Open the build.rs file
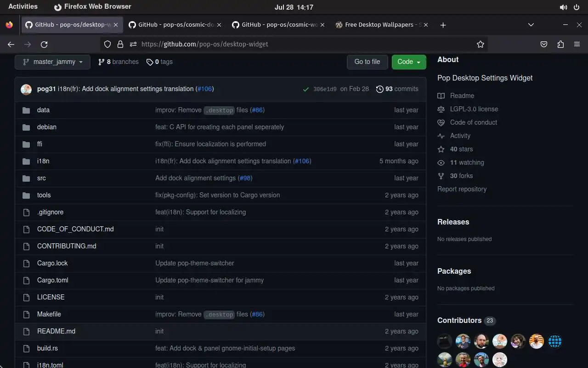 click(x=47, y=348)
